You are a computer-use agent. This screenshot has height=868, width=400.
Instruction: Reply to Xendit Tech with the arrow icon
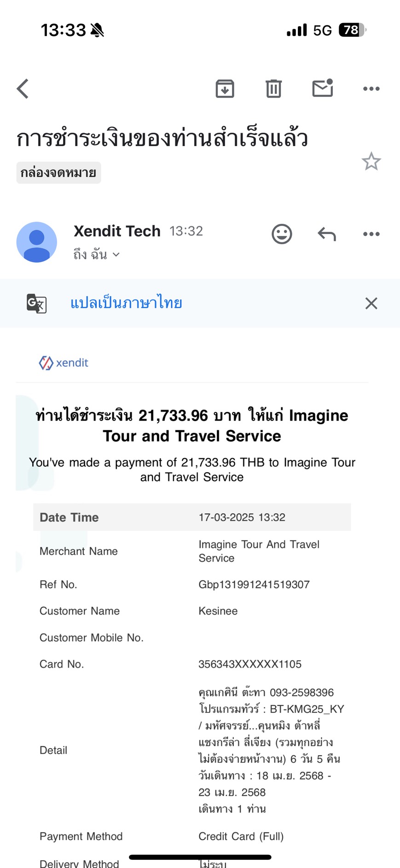click(x=327, y=234)
